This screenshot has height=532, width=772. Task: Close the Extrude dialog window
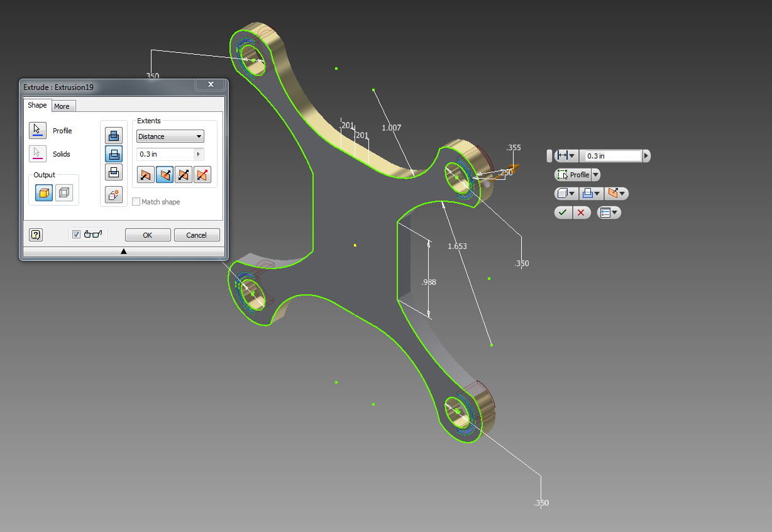tap(211, 84)
